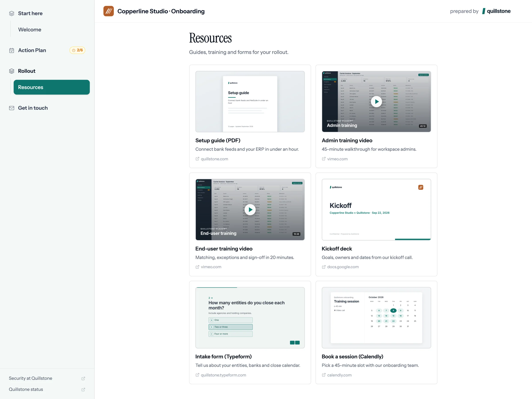Viewport: 532px width, 399px height.
Task: Click the Get in touch envelope icon
Action: pyautogui.click(x=12, y=108)
